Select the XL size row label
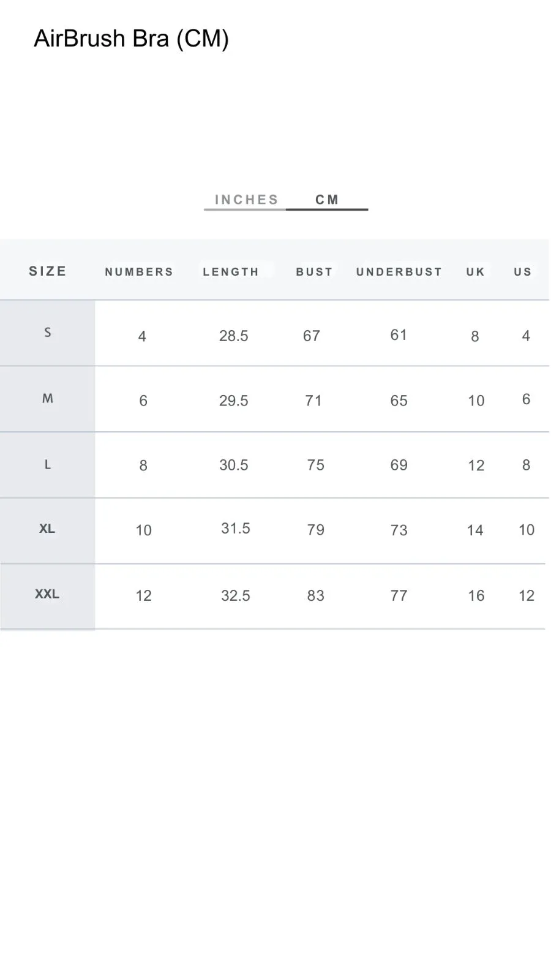551x980 pixels. [47, 529]
